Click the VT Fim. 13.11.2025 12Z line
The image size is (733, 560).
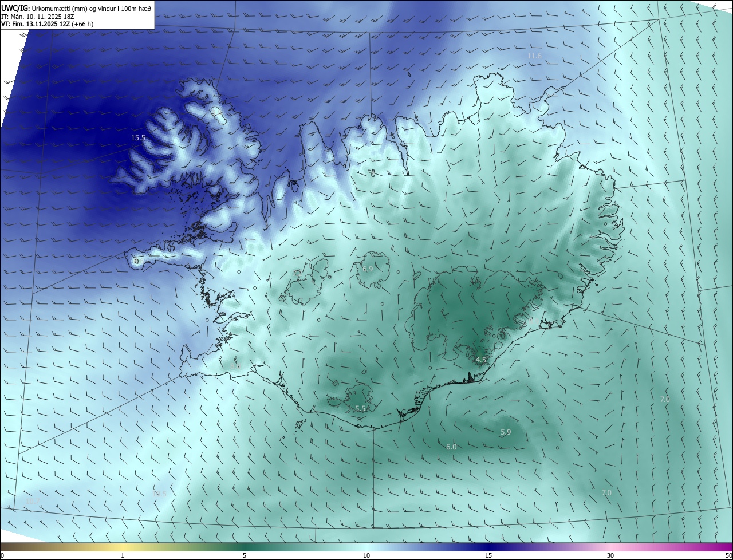pos(48,24)
